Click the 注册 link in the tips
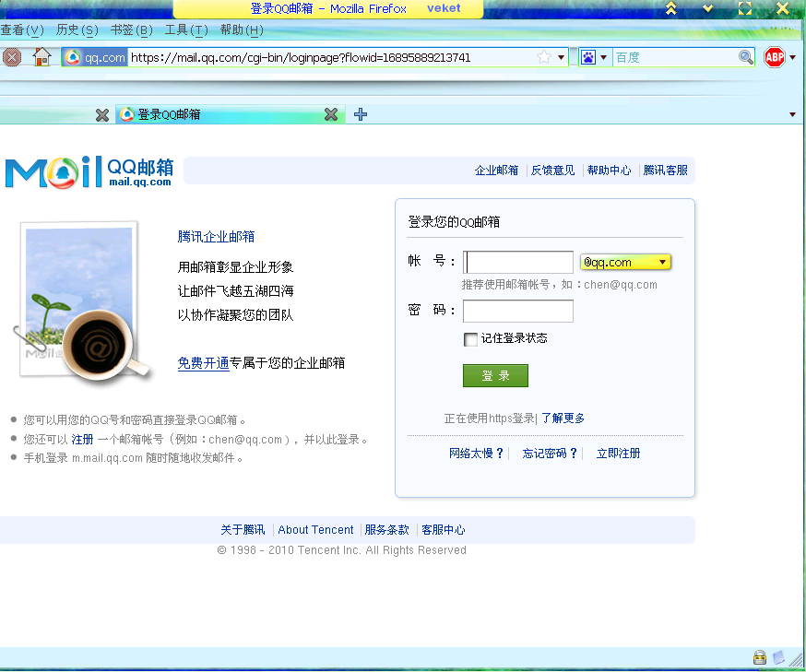 82,440
